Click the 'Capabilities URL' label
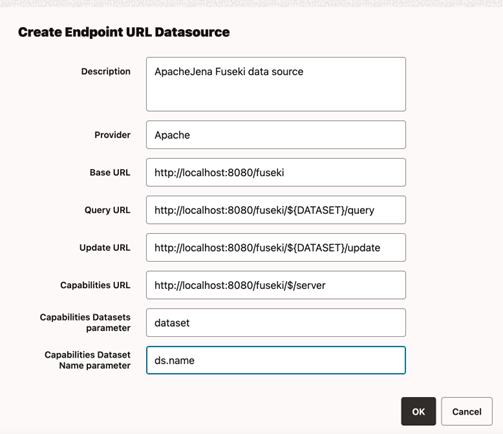Image resolution: width=503 pixels, height=434 pixels. point(95,285)
